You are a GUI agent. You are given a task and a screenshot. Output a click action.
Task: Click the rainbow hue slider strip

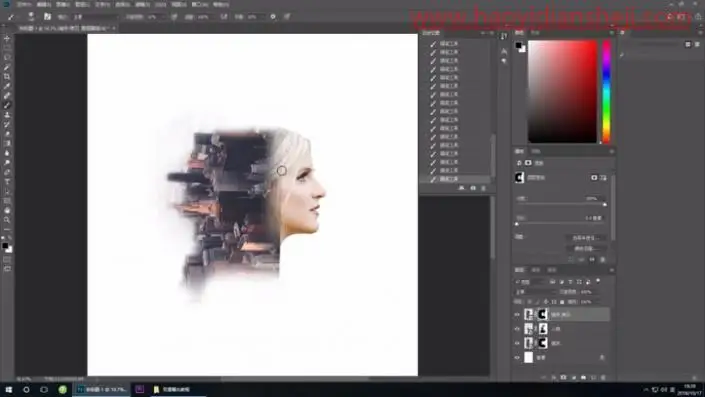pos(606,92)
